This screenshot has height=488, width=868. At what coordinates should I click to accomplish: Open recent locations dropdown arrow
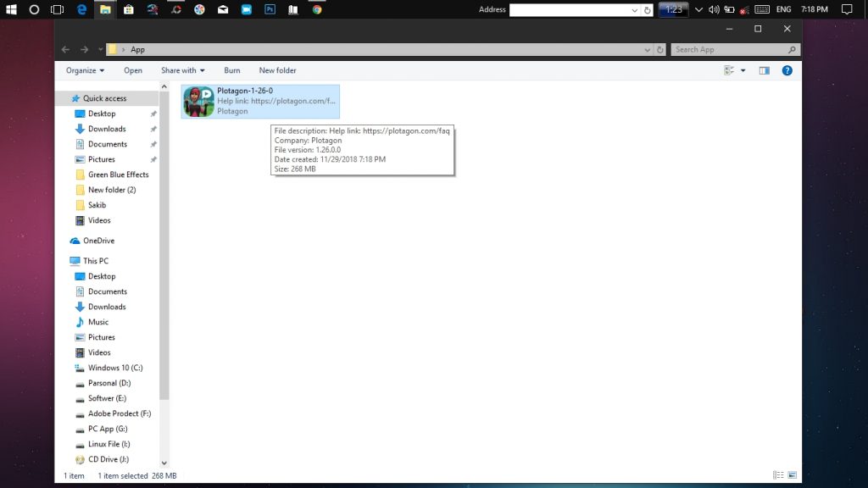100,49
